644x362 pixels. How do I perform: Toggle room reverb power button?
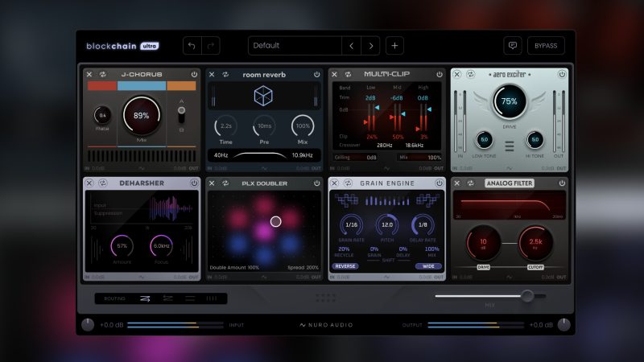point(316,74)
